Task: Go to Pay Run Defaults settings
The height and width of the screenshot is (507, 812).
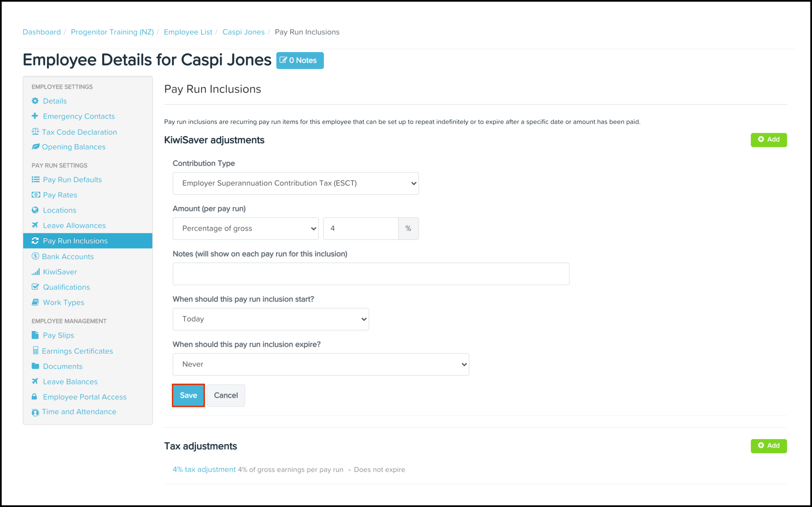Action: tap(72, 180)
